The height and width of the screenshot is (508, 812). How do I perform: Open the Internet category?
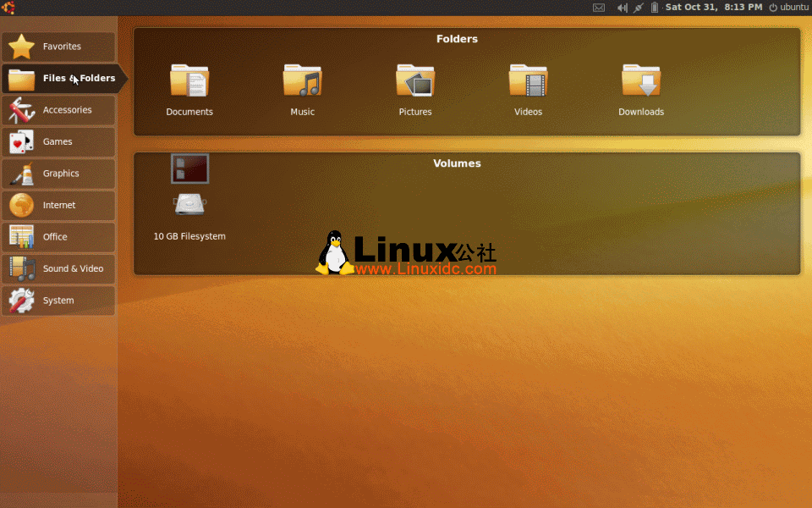(x=59, y=205)
